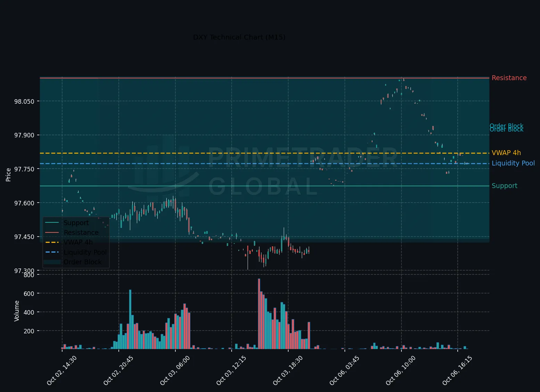Click the Oct 02, 14:30 time label
Image resolution: width=540 pixels, height=392 pixels.
[61, 370]
